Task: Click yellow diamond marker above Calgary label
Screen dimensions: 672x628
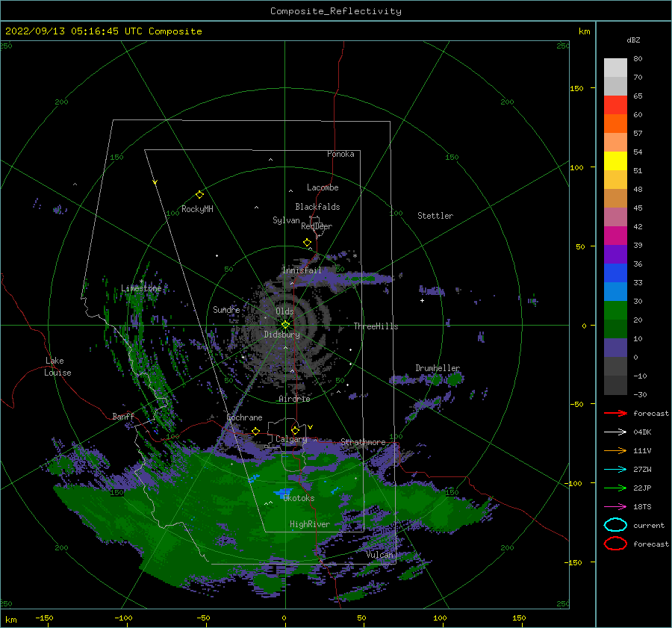Action: pyautogui.click(x=295, y=430)
